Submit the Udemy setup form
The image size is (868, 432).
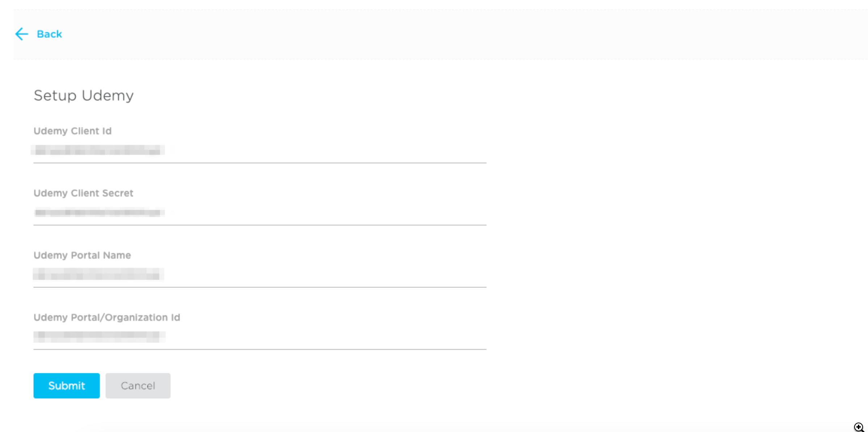click(x=67, y=386)
